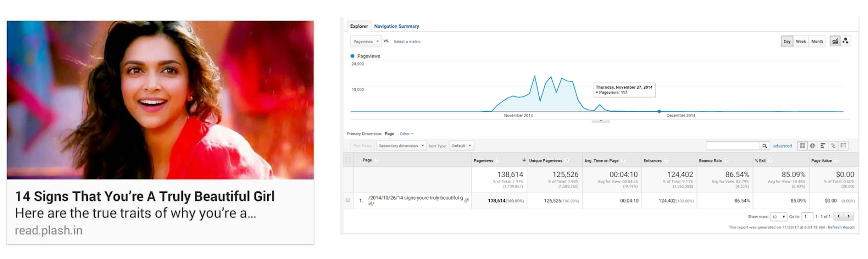868x259 pixels.
Task: Open the Pageviews metric dropdown
Action: point(366,41)
